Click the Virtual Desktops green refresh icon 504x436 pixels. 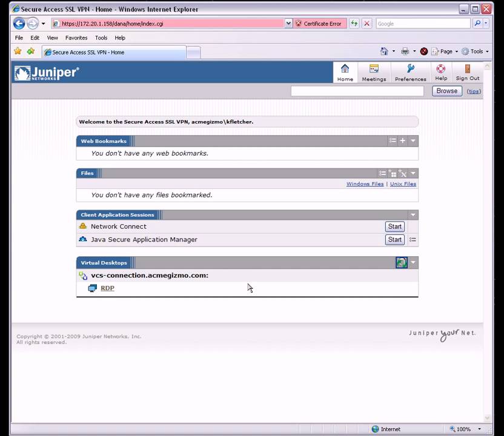402,262
